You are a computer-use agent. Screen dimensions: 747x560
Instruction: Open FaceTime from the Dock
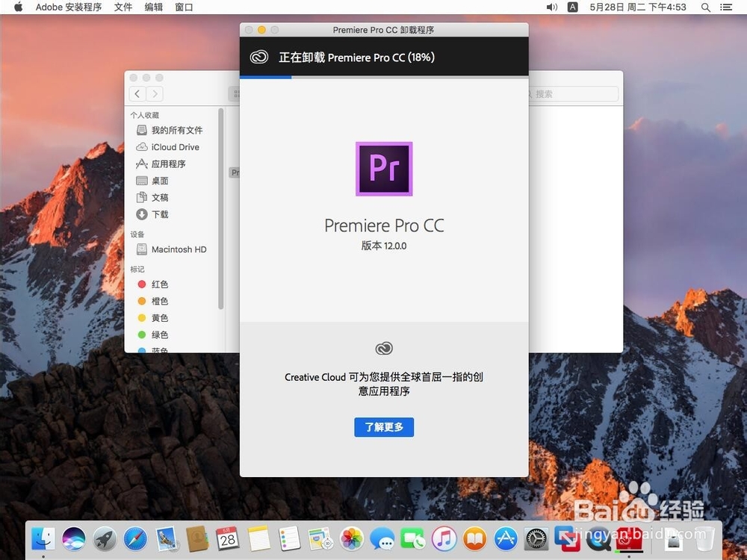click(x=413, y=539)
